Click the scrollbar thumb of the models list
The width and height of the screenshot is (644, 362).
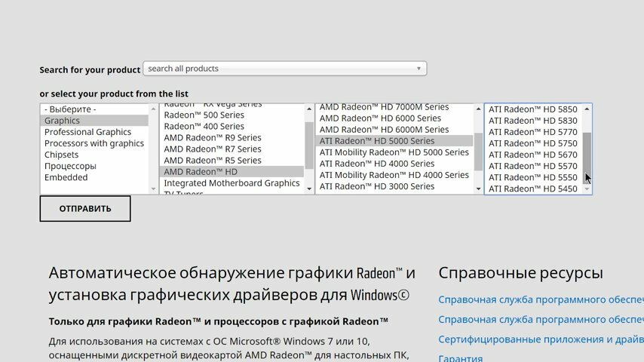(x=587, y=158)
